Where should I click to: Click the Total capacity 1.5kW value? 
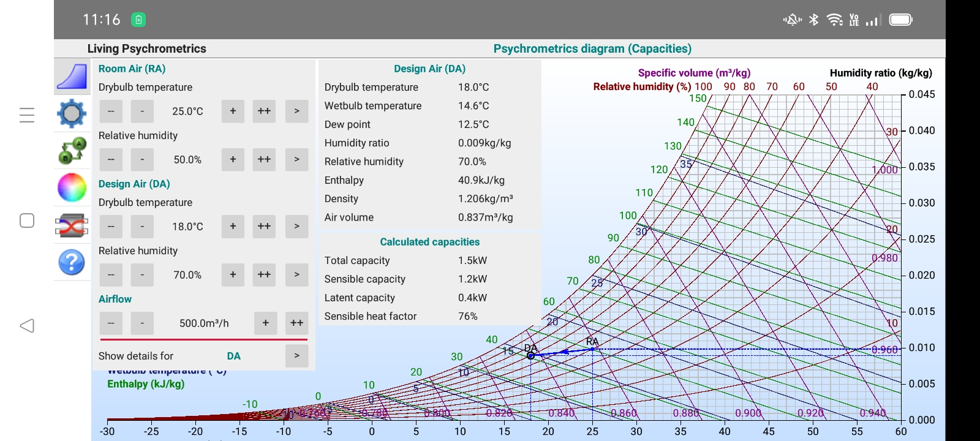473,260
